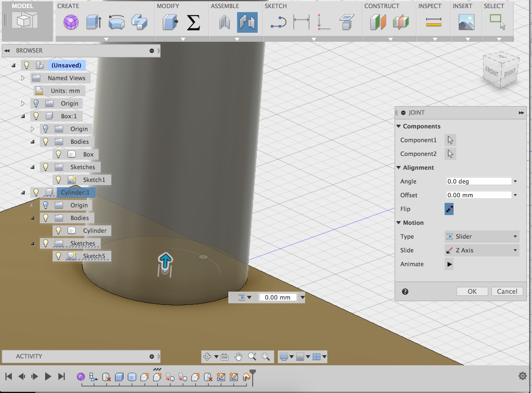Open the Angle value dropdown arrow
The width and height of the screenshot is (532, 393).
[515, 181]
